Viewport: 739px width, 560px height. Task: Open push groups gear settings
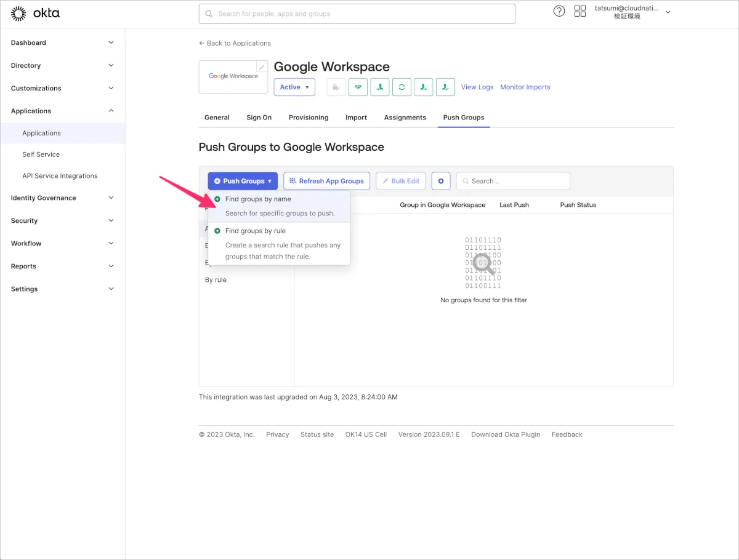coord(441,181)
